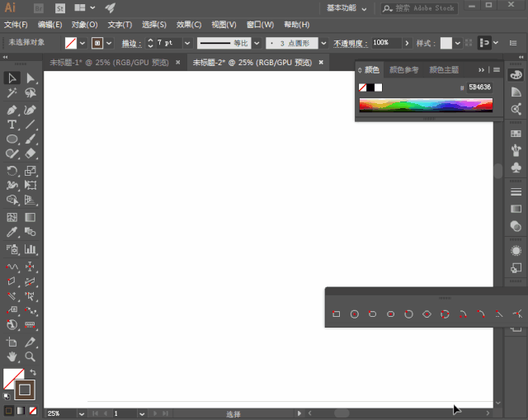The image size is (528, 420).
Task: Open 文件(F) menu
Action: tap(16, 25)
